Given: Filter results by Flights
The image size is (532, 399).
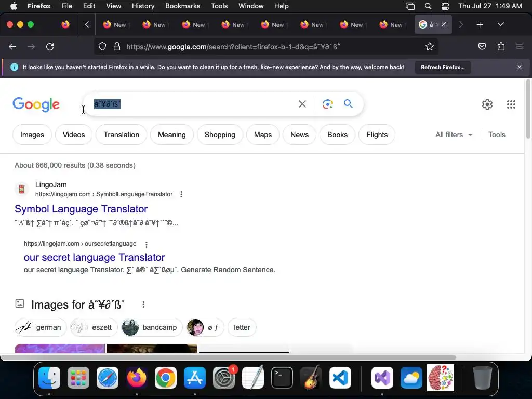Looking at the screenshot, I should pyautogui.click(x=377, y=135).
